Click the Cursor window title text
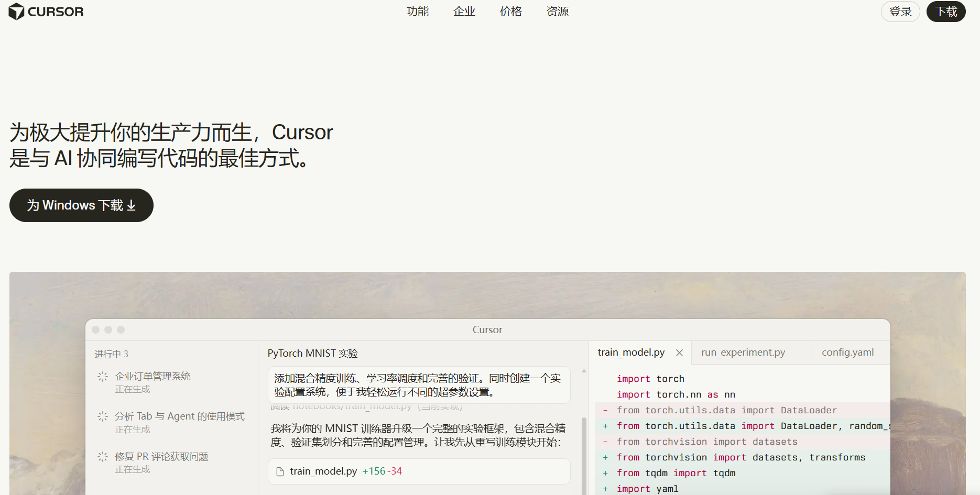Screen dimensions: 980x495 coord(487,330)
